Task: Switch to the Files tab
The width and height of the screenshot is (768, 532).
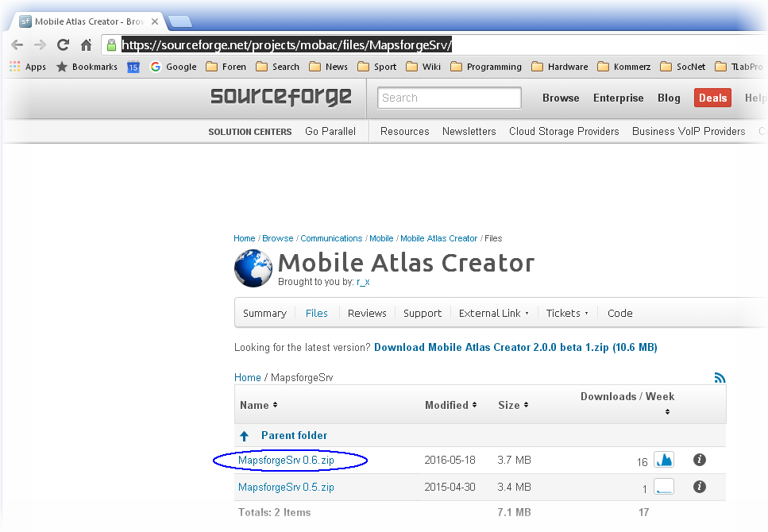Action: coord(316,314)
